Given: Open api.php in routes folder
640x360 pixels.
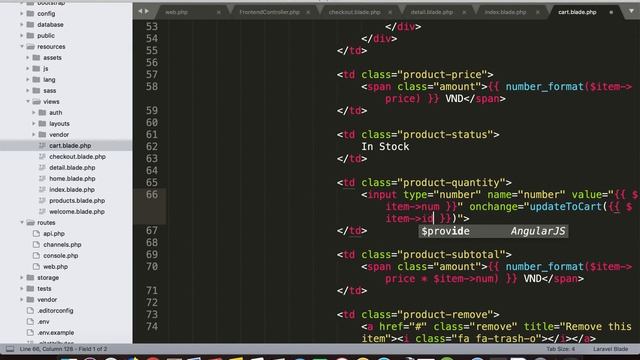Looking at the screenshot, I should pyautogui.click(x=54, y=234).
